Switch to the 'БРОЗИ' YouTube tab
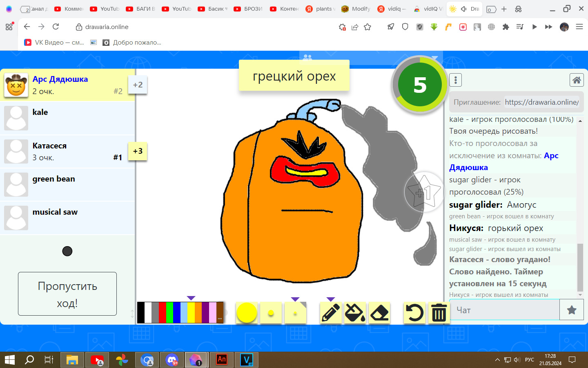The image size is (588, 368). tap(249, 9)
